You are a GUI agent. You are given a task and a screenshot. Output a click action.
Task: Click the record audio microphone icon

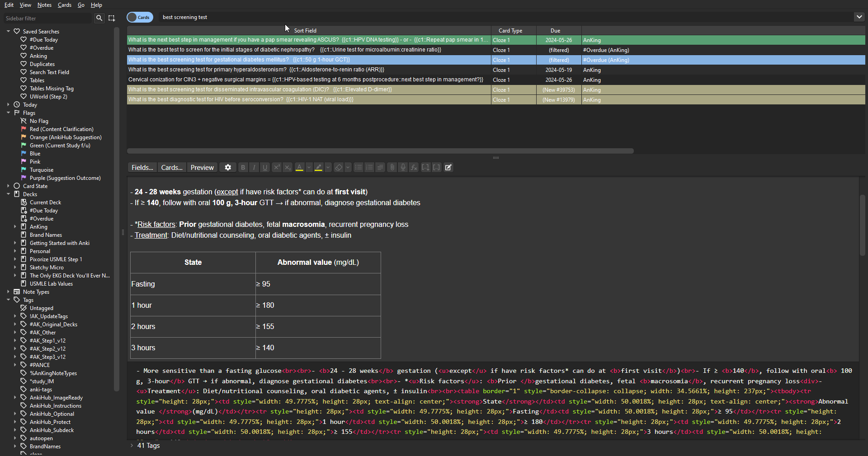pyautogui.click(x=403, y=168)
